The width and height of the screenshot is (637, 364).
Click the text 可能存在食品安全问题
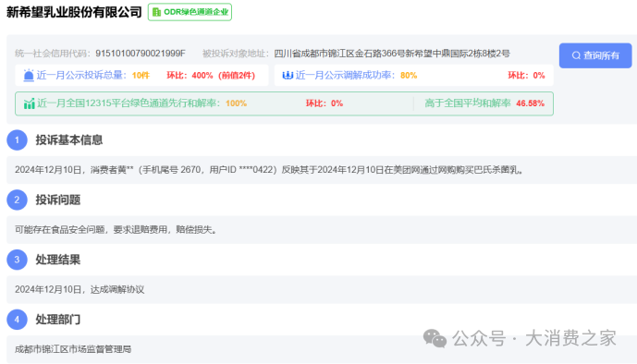pos(60,230)
